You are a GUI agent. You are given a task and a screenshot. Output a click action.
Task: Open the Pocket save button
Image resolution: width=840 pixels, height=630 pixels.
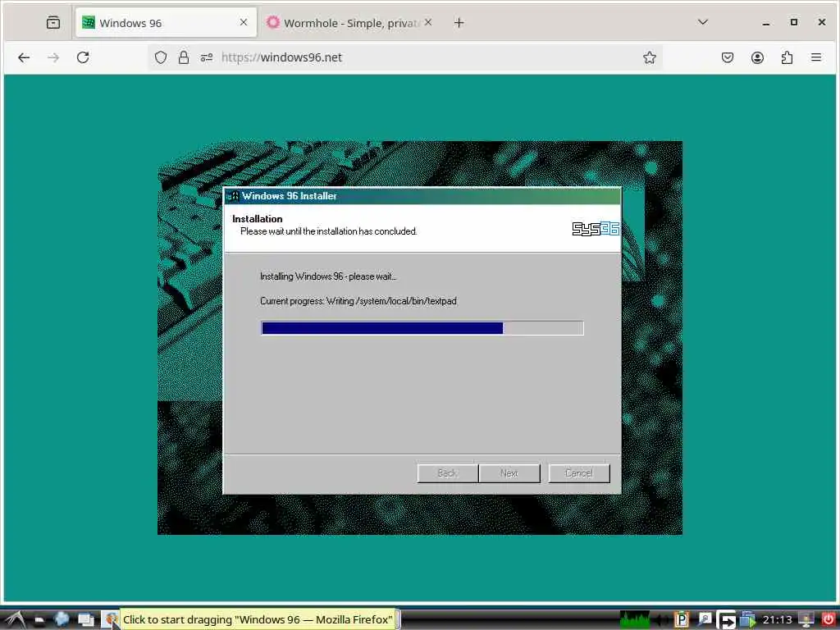[x=727, y=57]
